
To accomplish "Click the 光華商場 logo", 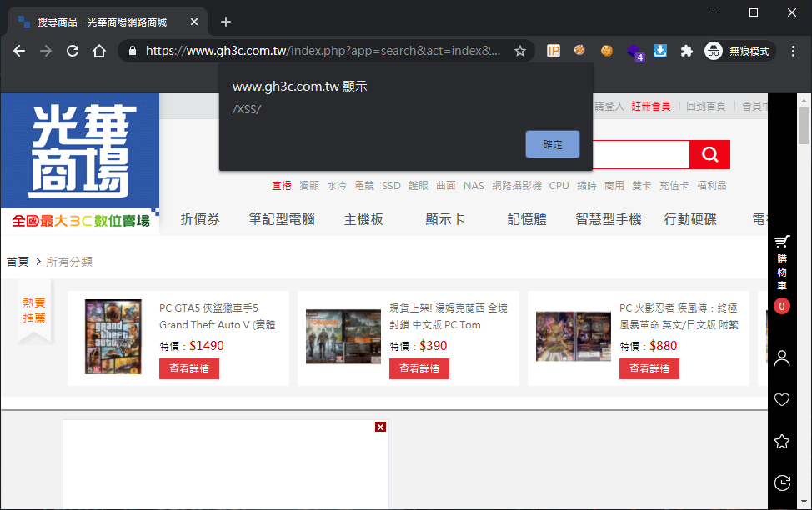I will (80, 163).
